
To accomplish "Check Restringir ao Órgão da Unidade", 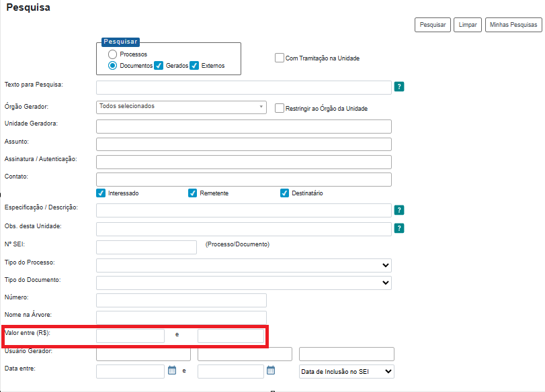I will click(280, 108).
